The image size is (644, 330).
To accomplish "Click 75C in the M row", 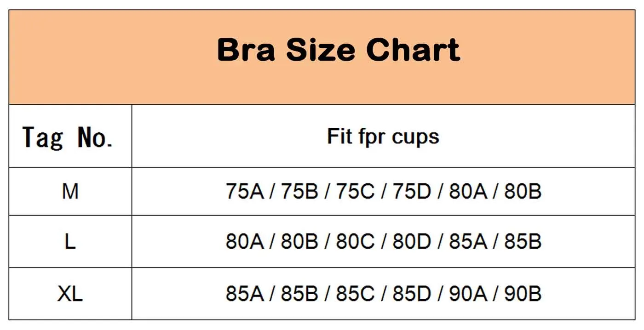I will 355,192.
